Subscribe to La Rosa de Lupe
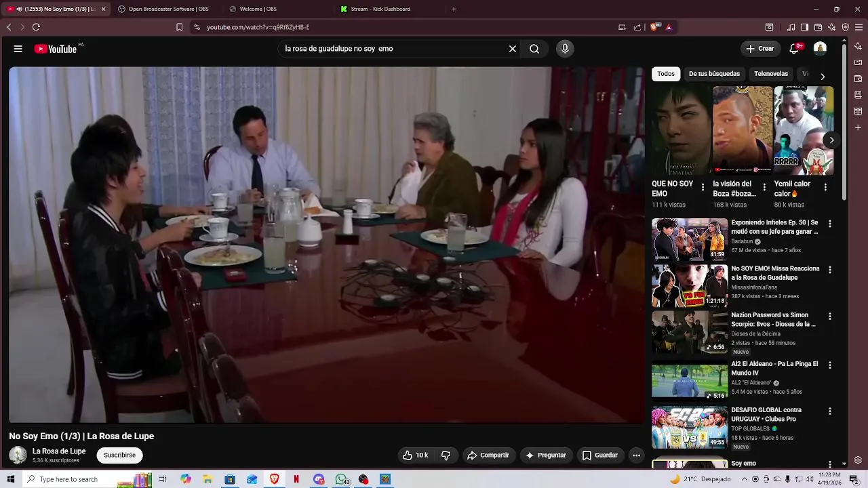The image size is (868, 488). 119,455
